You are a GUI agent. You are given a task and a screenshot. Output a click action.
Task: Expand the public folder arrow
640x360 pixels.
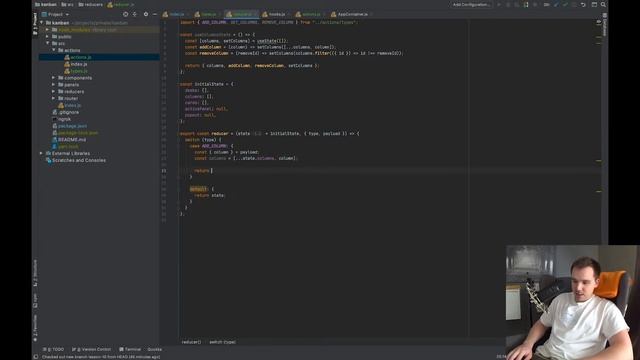(48, 37)
